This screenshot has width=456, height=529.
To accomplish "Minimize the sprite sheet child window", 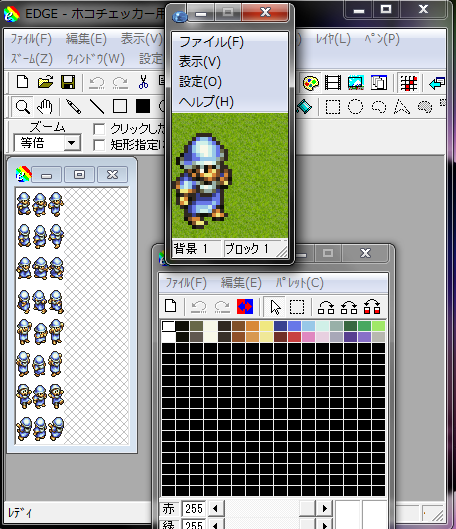I will (x=47, y=174).
